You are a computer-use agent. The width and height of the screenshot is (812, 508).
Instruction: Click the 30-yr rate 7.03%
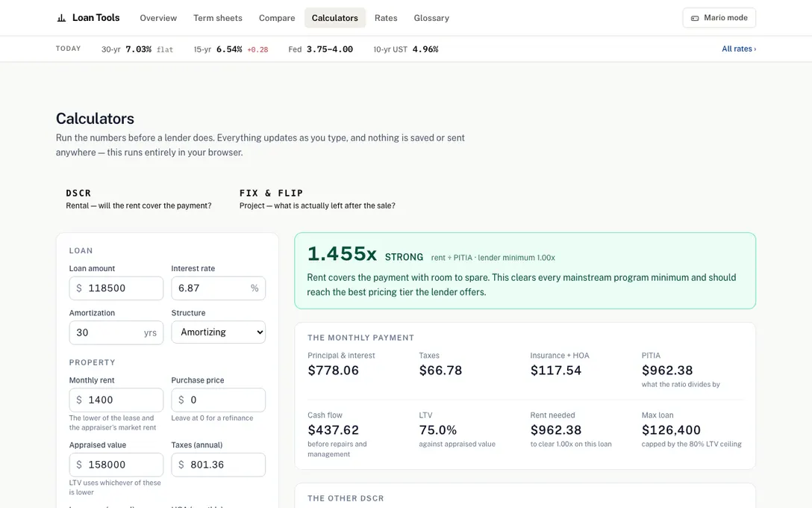[x=138, y=49]
